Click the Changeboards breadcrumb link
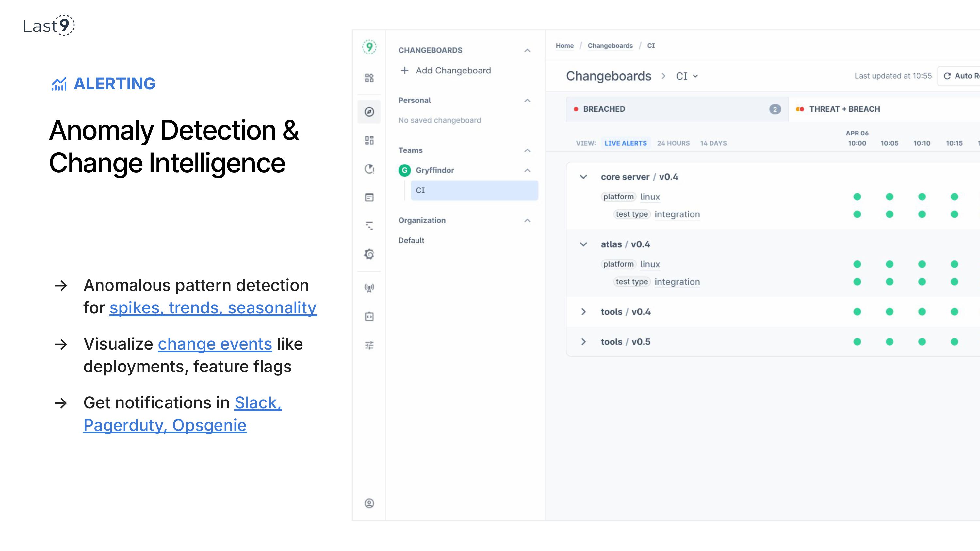The image size is (980, 551). click(610, 46)
